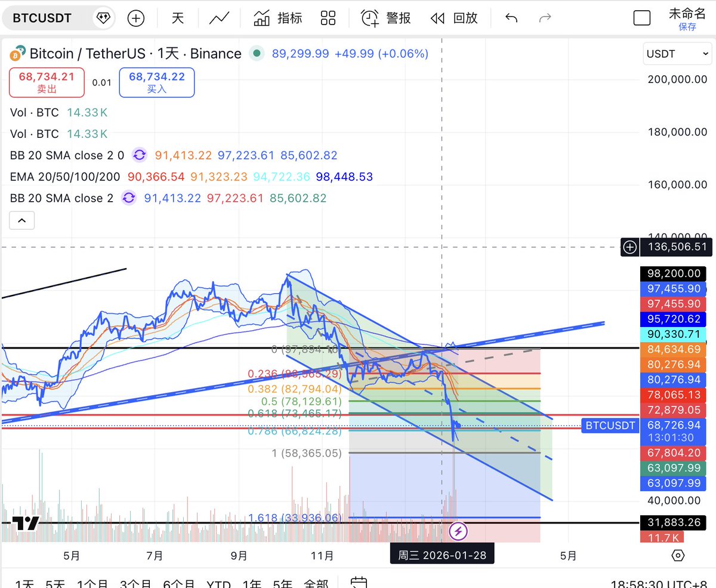Click the 11.7K volume label
716x588 pixels.
click(x=662, y=538)
